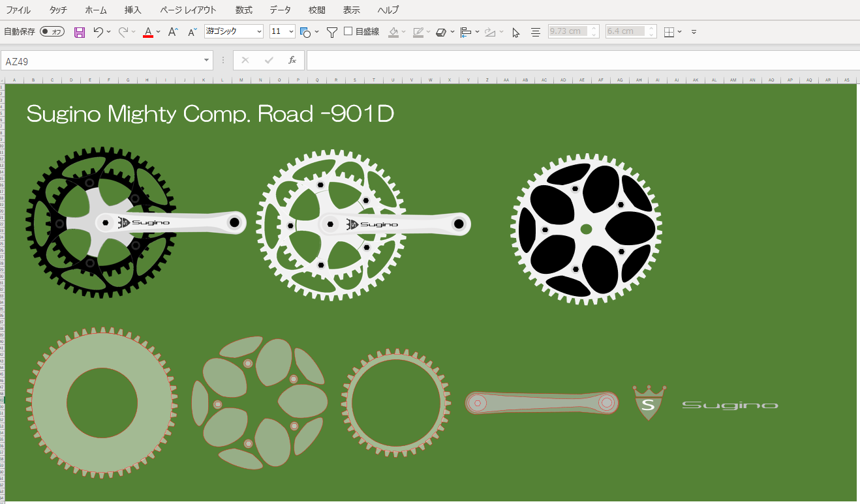Open the font size 11 dropdown
Screen dimensions: 860x504
point(291,31)
